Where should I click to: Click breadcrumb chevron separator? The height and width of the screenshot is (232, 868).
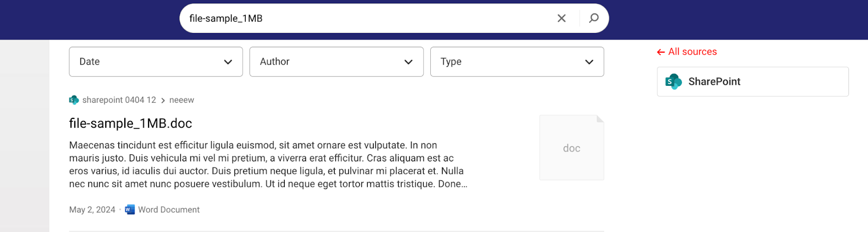point(163,101)
